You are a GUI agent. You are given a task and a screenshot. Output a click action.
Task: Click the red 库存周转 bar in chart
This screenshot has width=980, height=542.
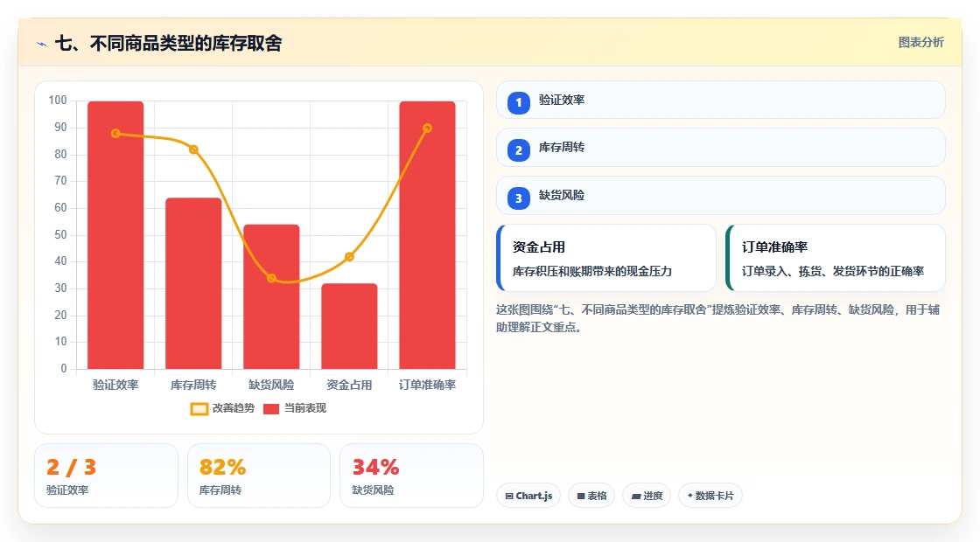pos(193,283)
